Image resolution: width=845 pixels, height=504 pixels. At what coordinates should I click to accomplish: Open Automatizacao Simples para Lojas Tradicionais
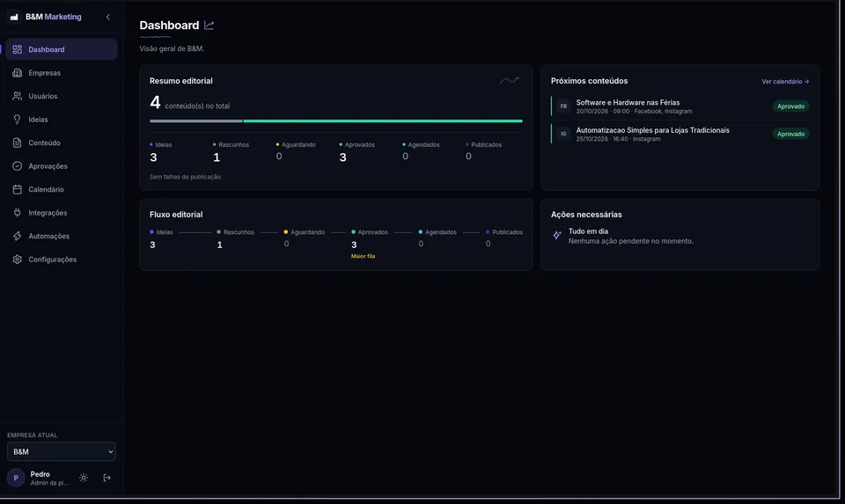[x=652, y=130]
